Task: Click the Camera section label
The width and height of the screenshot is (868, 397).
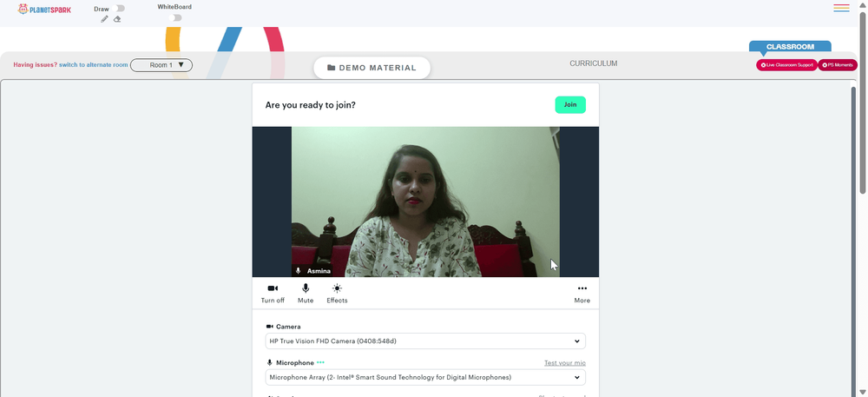Action: pos(288,327)
